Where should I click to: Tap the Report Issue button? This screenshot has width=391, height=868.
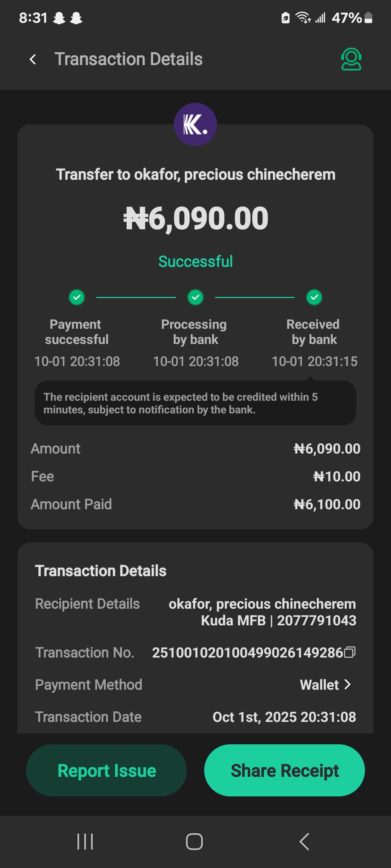(x=106, y=770)
